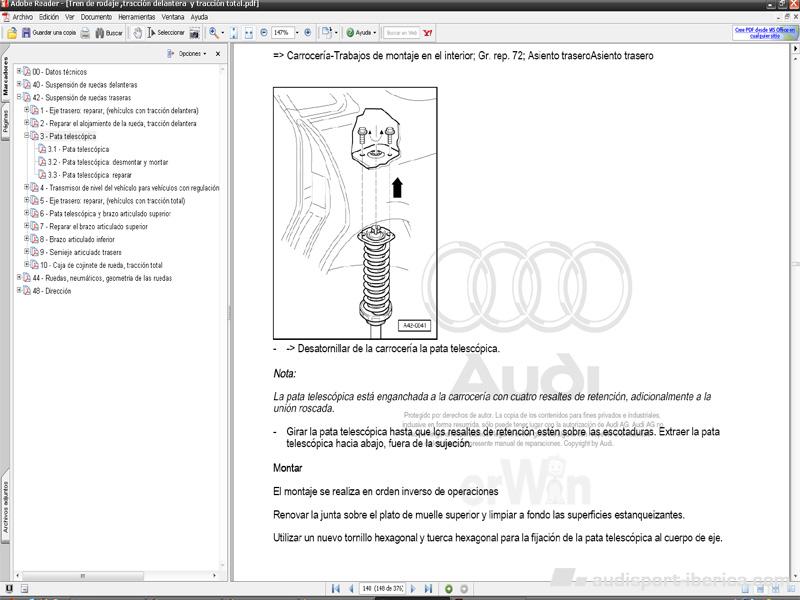
Task: Collapse '42 - Suspensión de ruedas traseras' bookmark
Action: 19,97
